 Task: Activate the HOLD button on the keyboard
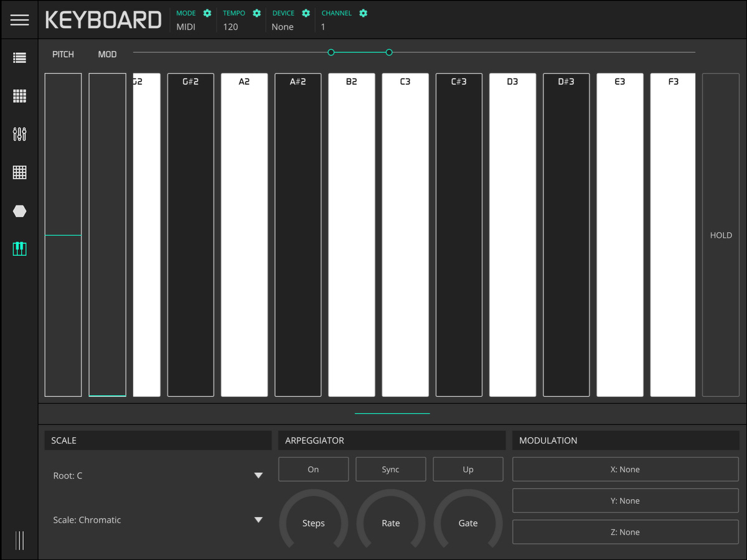[720, 235]
